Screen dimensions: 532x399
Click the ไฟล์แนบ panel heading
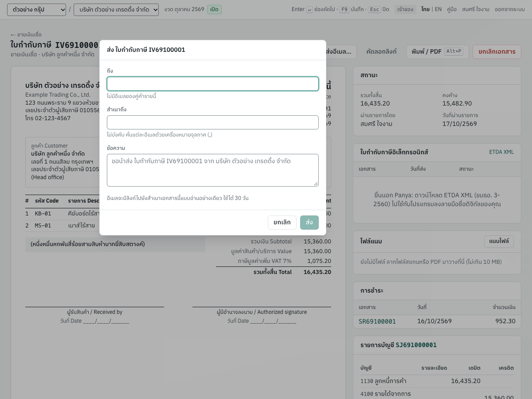(371, 242)
